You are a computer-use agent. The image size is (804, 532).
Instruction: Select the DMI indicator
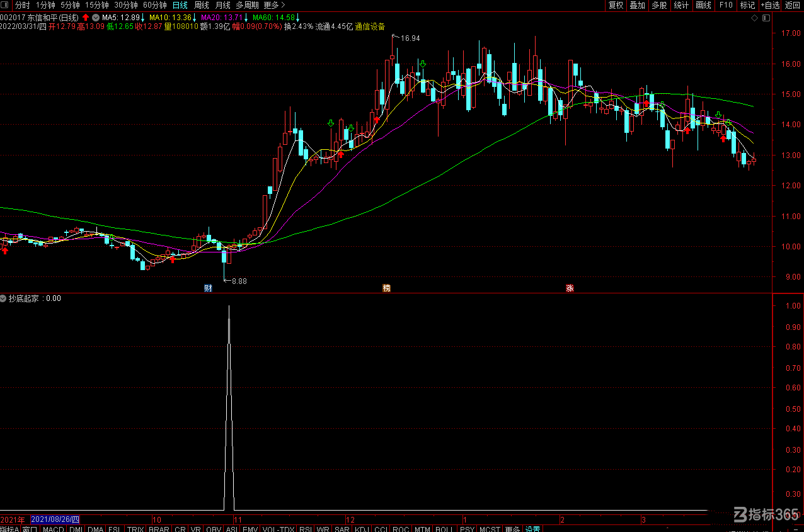[x=76, y=529]
